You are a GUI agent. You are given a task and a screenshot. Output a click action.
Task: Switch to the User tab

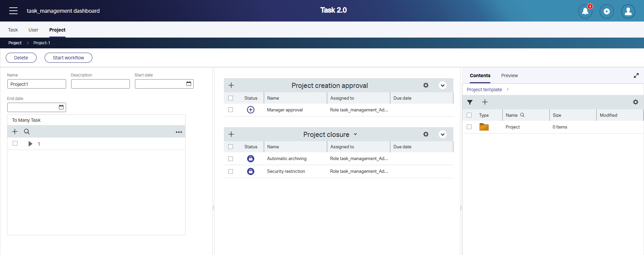(x=33, y=30)
